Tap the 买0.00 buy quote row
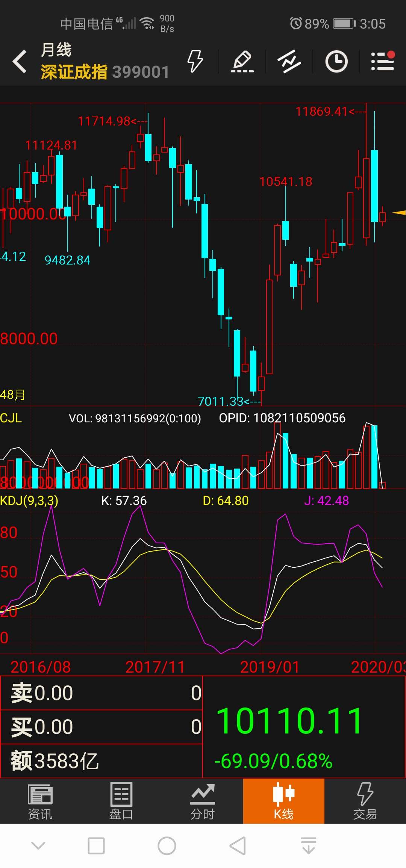The image size is (406, 868). [101, 727]
